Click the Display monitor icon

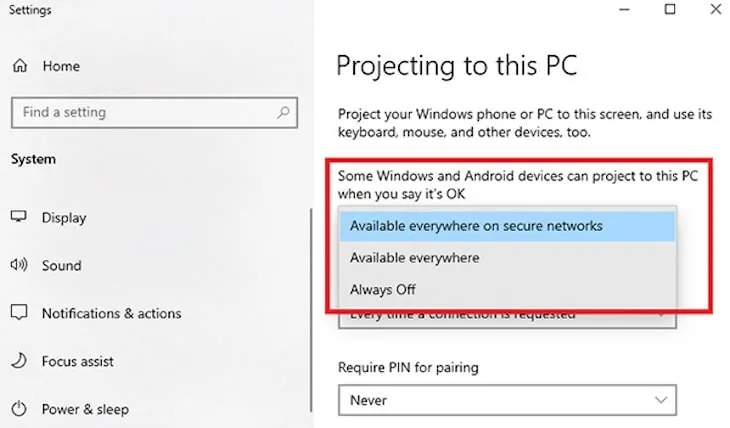click(x=19, y=218)
